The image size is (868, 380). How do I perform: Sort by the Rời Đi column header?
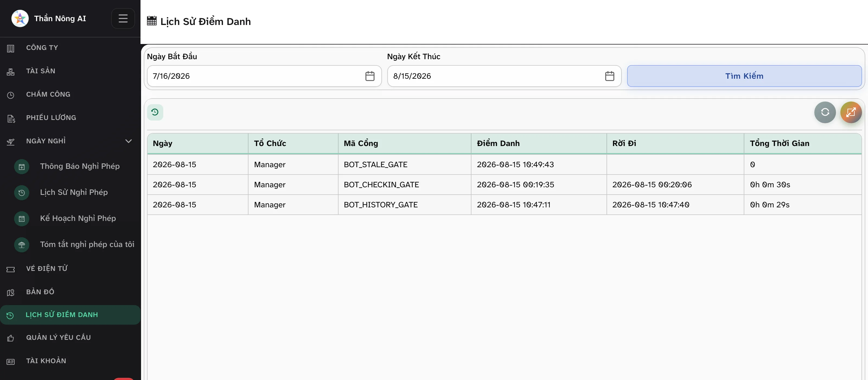(x=675, y=143)
